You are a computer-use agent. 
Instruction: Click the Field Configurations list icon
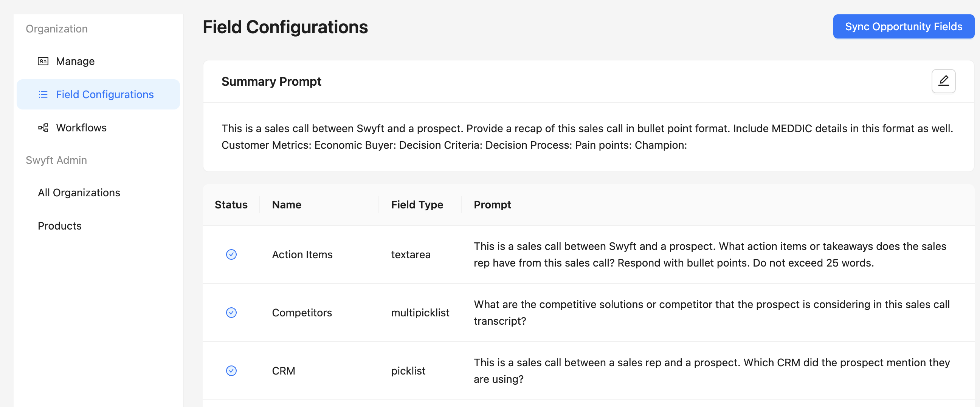[x=43, y=94]
